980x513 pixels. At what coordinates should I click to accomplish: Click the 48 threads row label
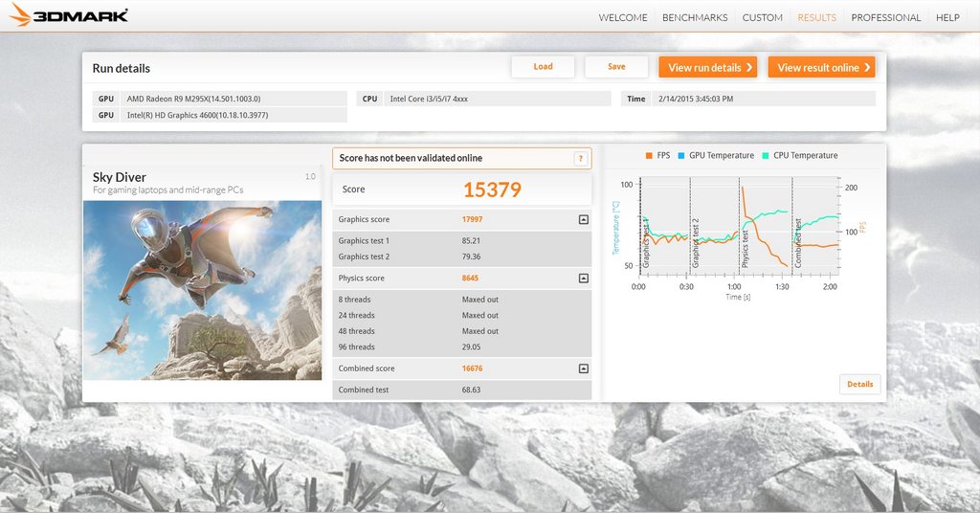coord(356,331)
